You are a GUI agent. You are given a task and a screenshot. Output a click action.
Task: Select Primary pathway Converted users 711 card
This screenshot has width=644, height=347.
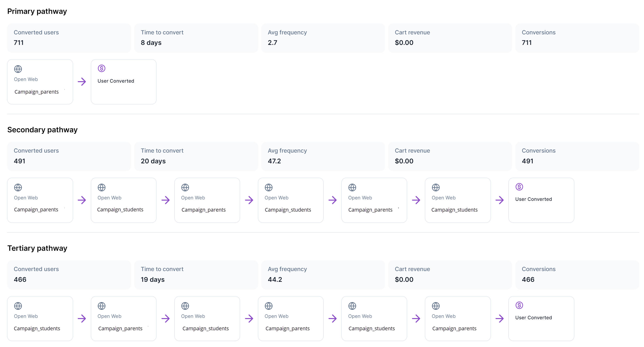pos(69,38)
